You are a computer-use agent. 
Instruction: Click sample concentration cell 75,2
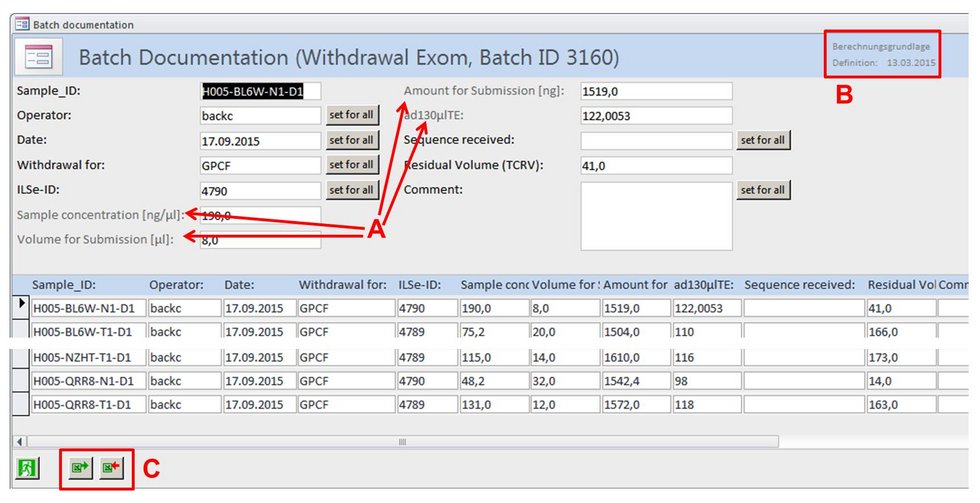(494, 331)
